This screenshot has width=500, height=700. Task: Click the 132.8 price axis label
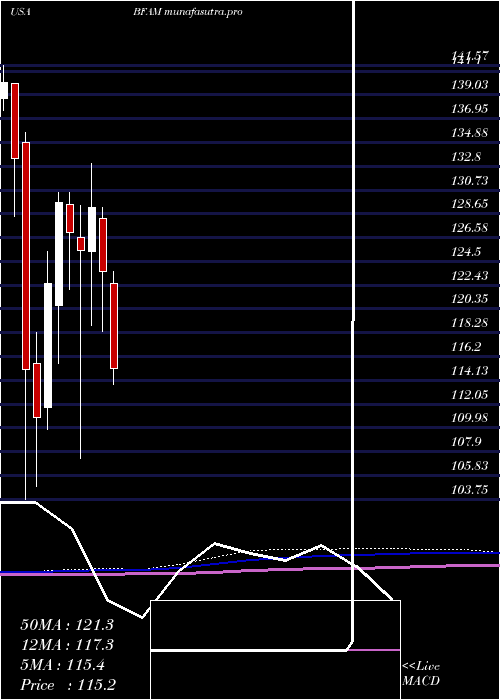466,156
